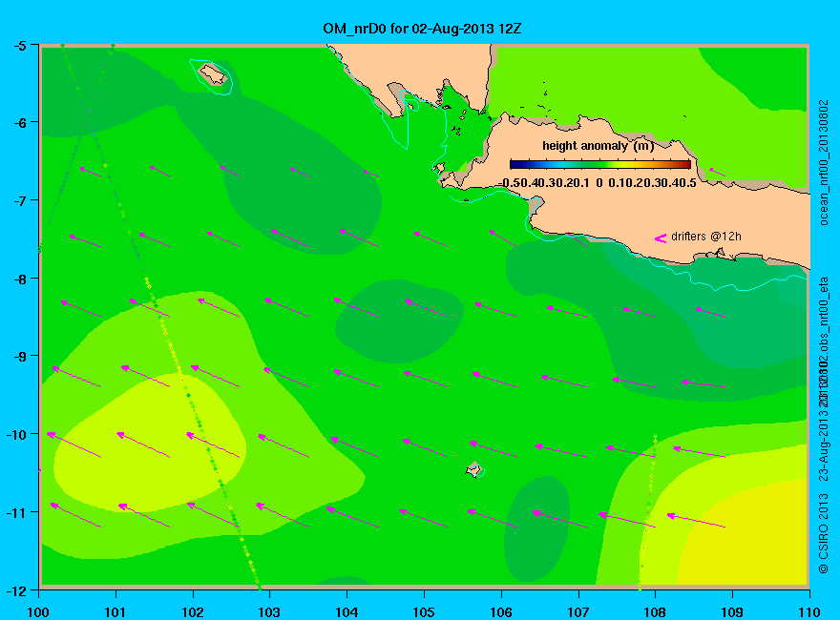Click the y-axis latitude label -7

[19, 200]
